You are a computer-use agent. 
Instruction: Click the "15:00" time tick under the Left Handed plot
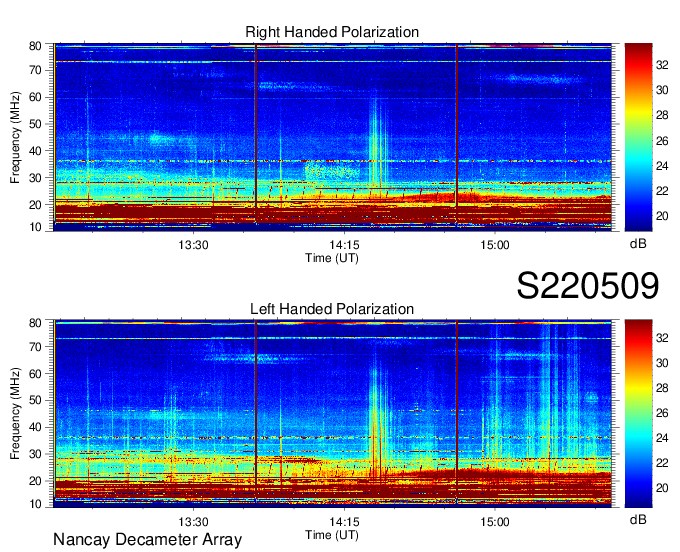(x=495, y=521)
